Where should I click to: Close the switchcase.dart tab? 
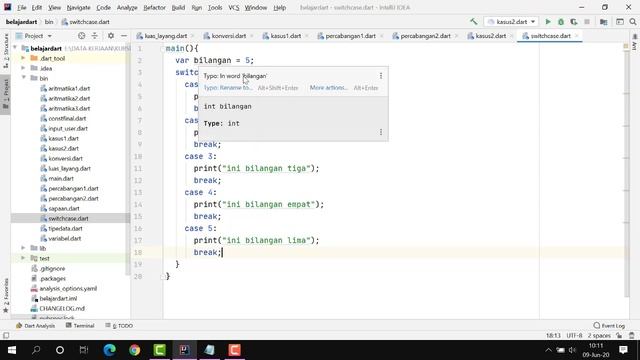(x=576, y=36)
